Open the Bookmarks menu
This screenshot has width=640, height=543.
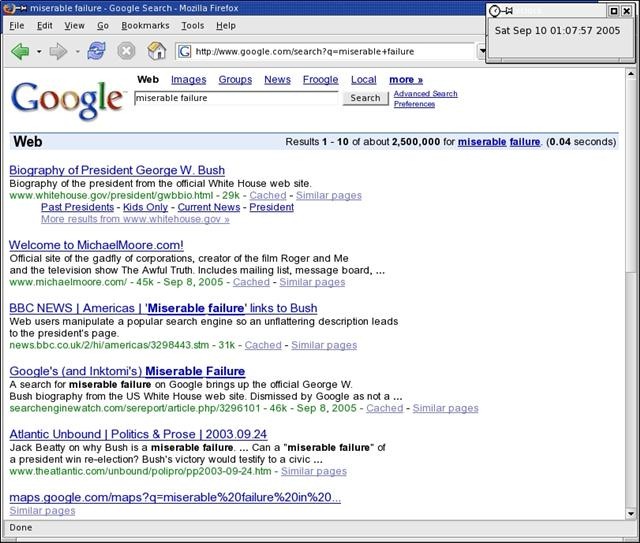(145, 25)
